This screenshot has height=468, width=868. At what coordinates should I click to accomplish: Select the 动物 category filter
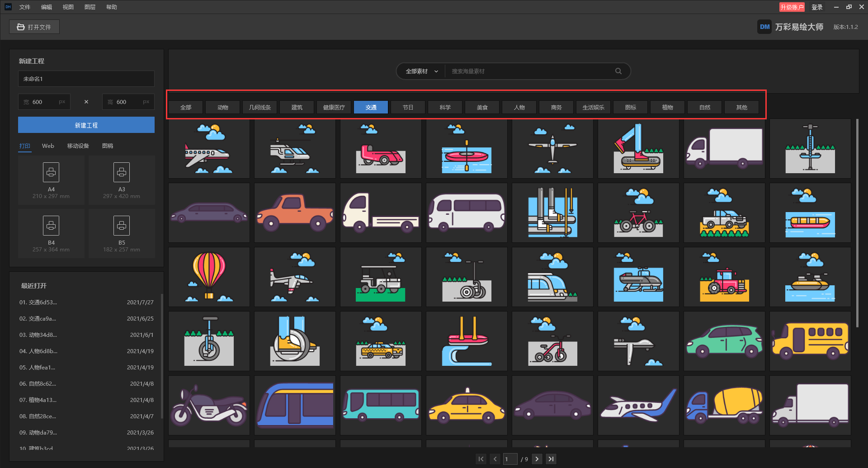click(222, 107)
